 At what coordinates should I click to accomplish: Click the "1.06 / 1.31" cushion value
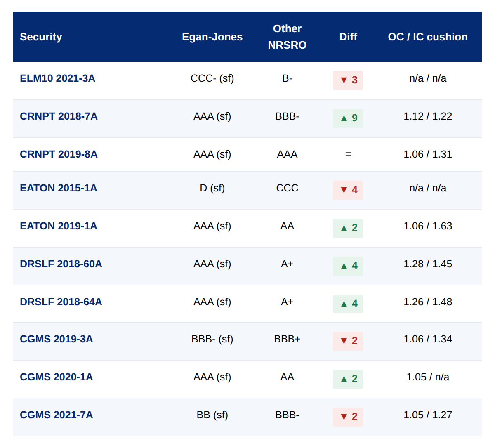tap(428, 154)
